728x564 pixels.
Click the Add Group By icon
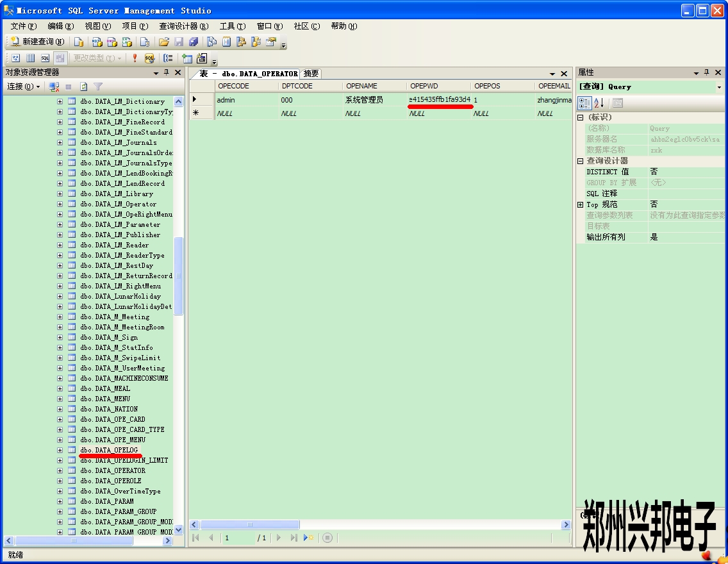pos(168,58)
